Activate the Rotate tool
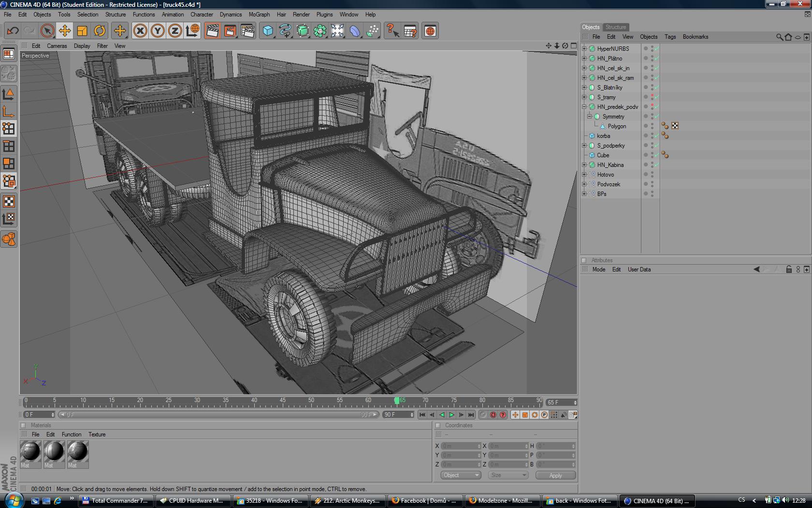 point(100,31)
